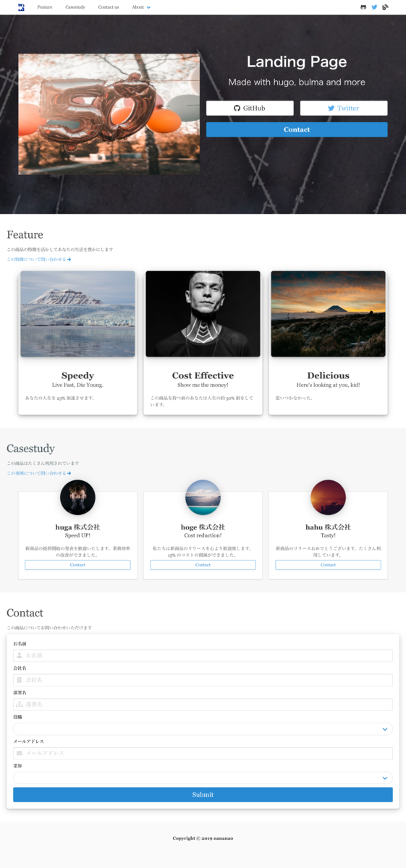
Task: Open the Contact us navbar link
Action: click(x=109, y=7)
